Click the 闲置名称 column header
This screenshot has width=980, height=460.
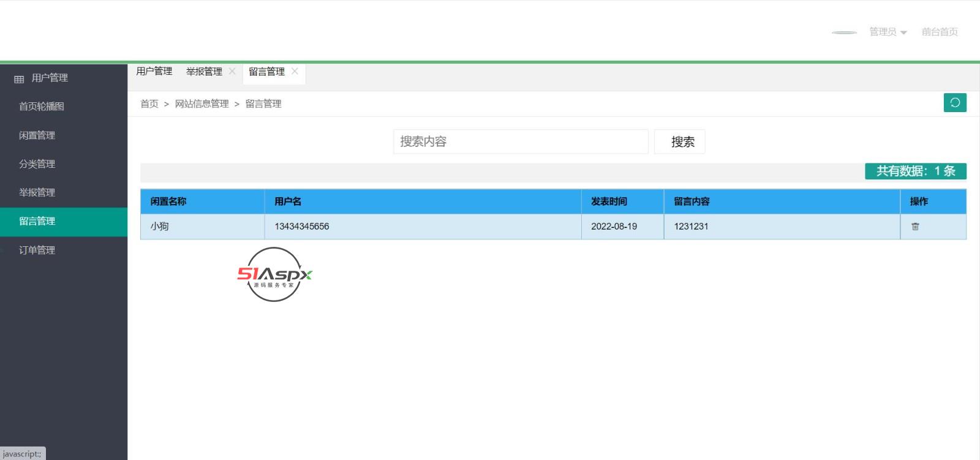203,202
